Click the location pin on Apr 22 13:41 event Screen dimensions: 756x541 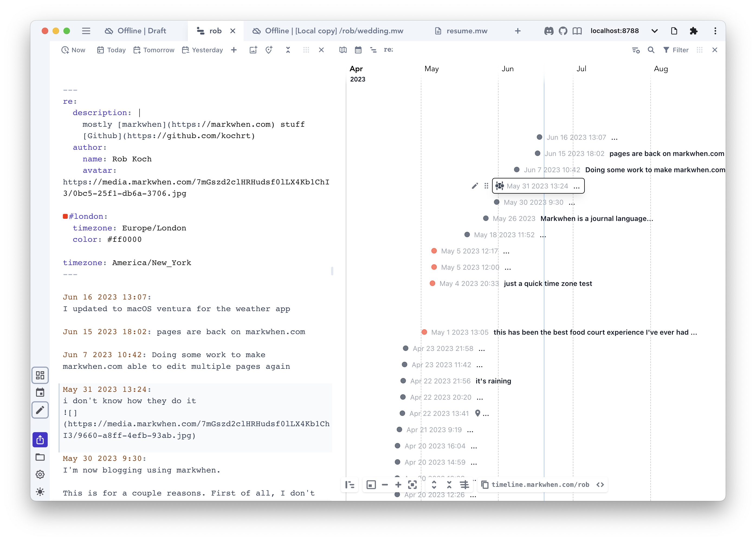478,413
